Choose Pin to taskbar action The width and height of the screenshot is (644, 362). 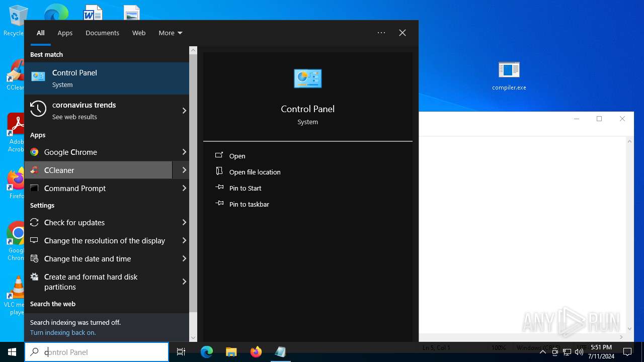click(x=249, y=204)
